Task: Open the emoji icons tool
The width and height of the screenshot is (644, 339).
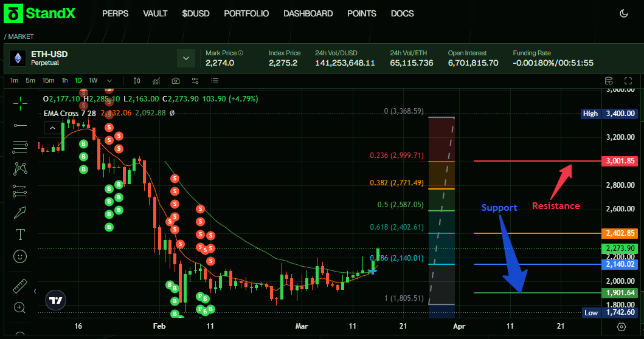Action: [20, 256]
